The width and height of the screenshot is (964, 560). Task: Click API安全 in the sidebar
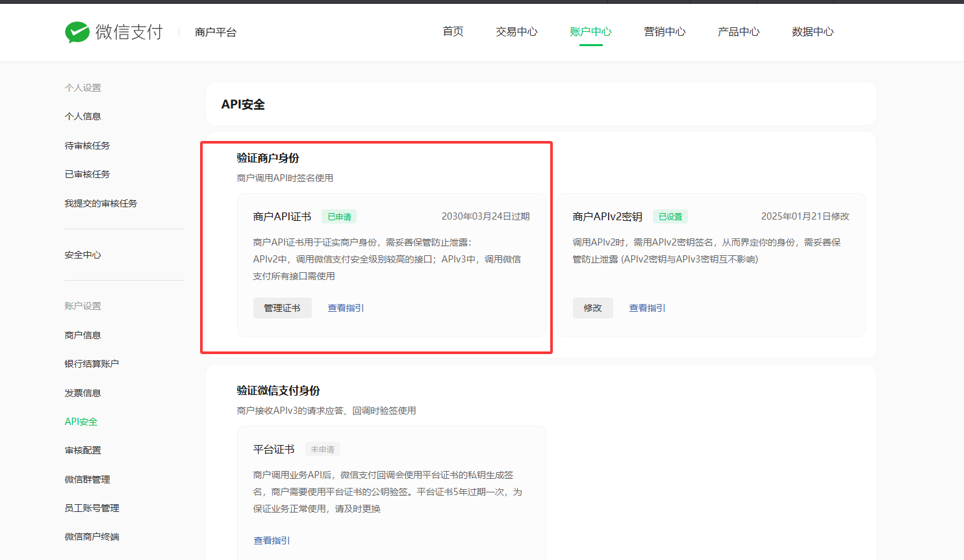click(81, 422)
